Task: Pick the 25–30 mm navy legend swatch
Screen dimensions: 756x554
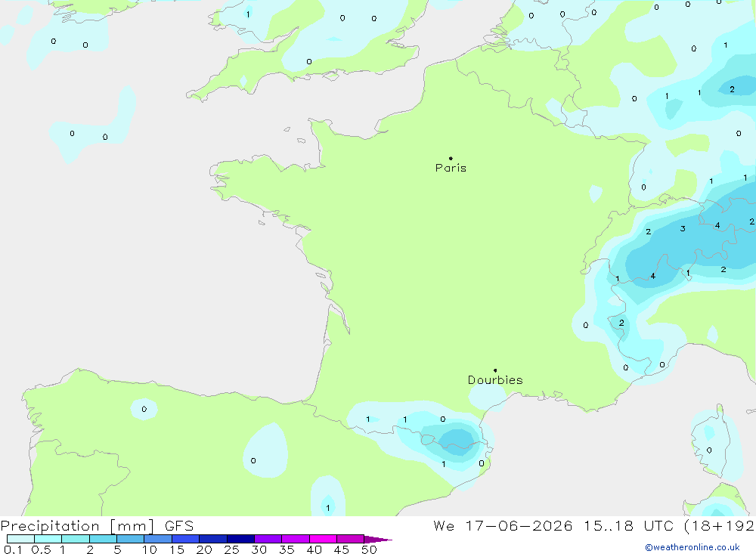Action: pos(240,539)
